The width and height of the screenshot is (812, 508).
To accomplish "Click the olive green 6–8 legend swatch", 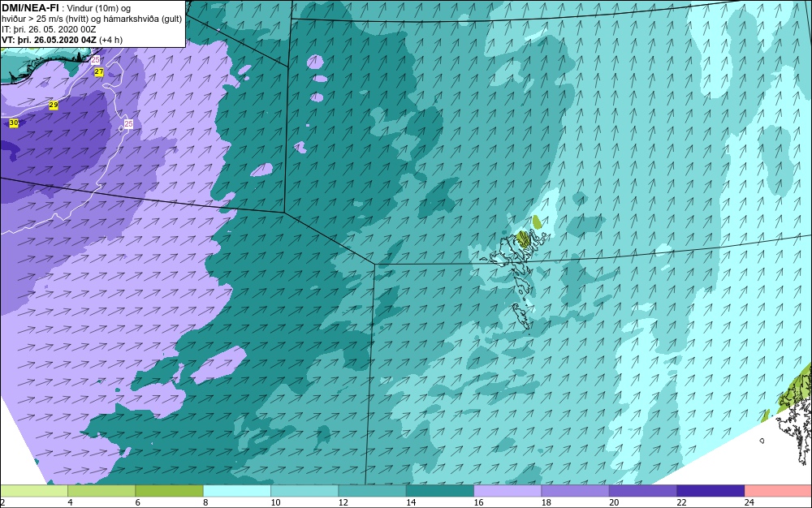I will point(170,491).
